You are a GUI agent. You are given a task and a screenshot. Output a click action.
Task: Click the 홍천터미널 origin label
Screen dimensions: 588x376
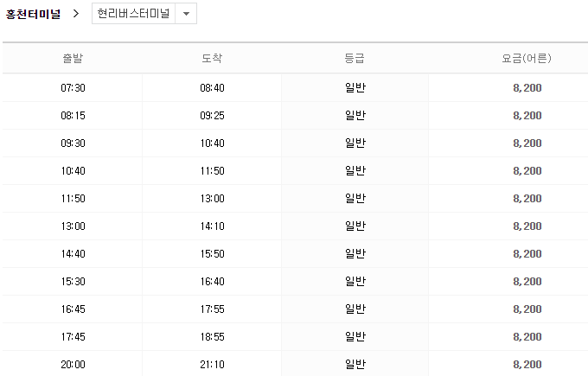33,14
